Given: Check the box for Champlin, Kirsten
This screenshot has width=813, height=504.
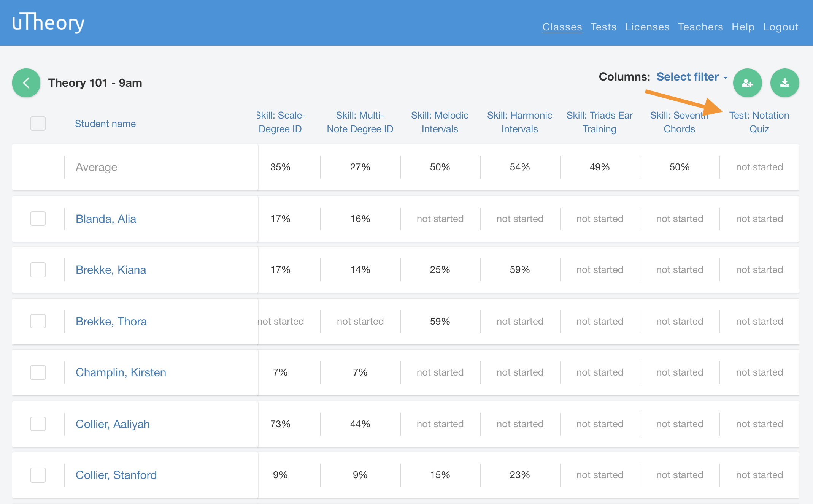Looking at the screenshot, I should pos(38,372).
